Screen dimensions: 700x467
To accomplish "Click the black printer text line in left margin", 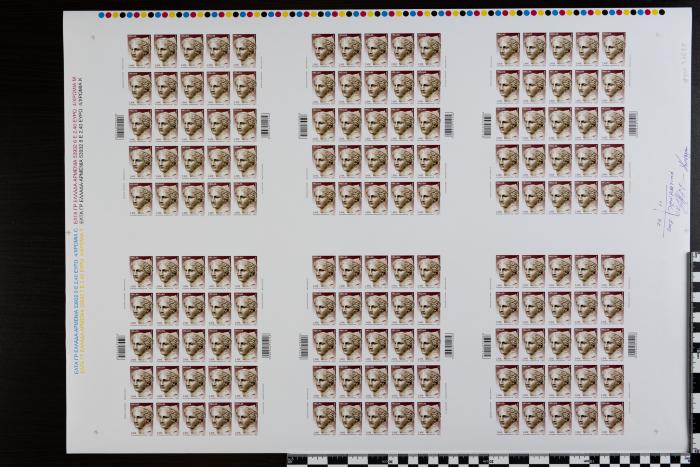I will point(81,149).
